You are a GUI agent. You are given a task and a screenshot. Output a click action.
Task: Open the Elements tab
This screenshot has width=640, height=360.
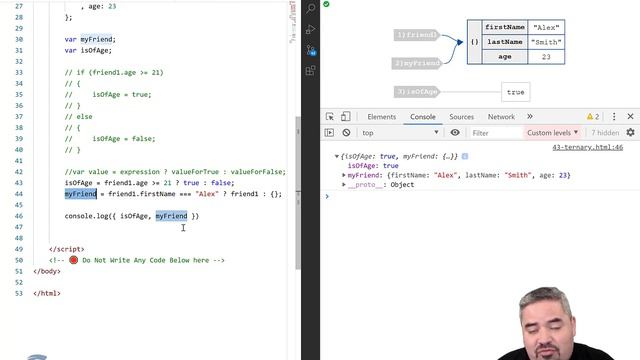pyautogui.click(x=382, y=117)
